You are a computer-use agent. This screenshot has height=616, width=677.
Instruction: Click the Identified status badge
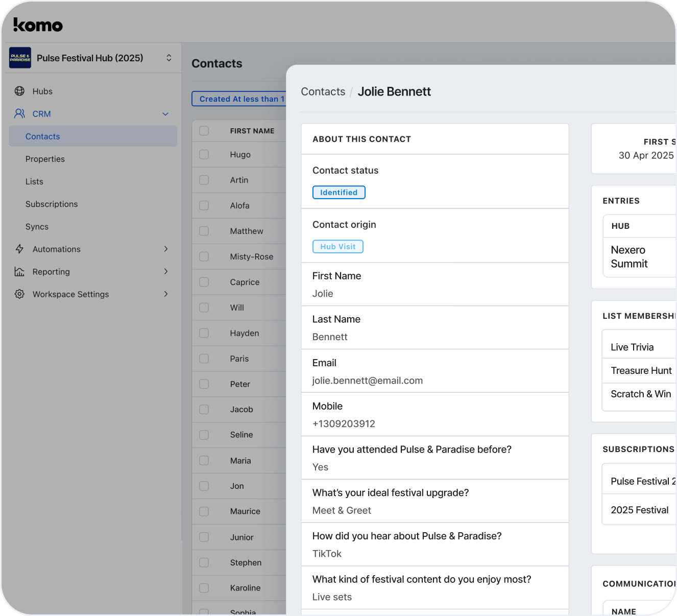[339, 192]
